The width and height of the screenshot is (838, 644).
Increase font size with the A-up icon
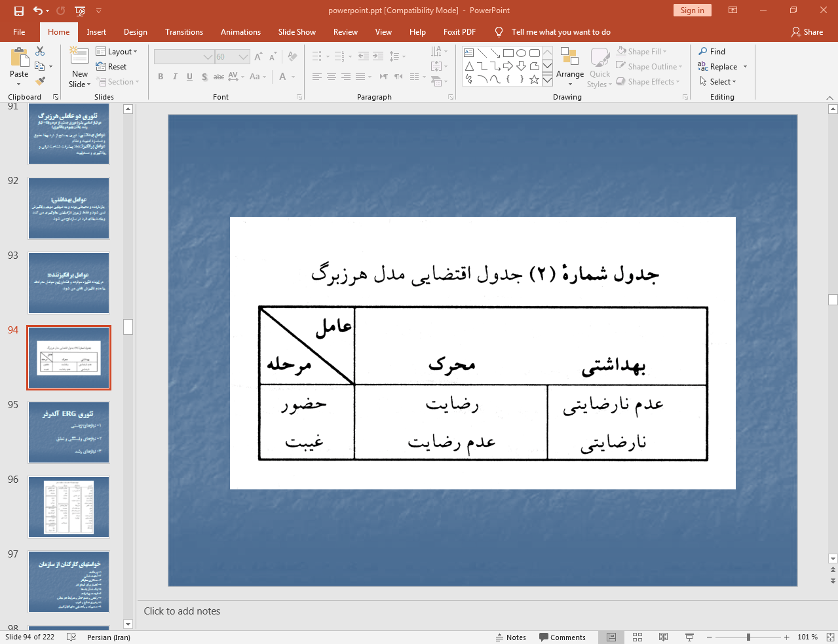tap(258, 57)
